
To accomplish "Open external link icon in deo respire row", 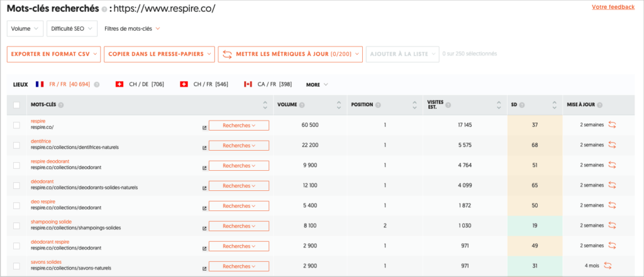I will 204,208.
